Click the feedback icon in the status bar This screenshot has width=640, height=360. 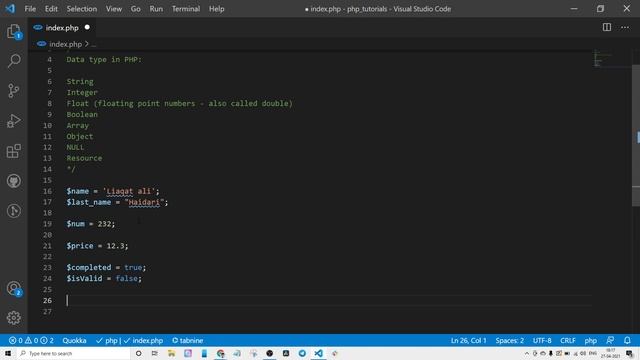point(610,340)
